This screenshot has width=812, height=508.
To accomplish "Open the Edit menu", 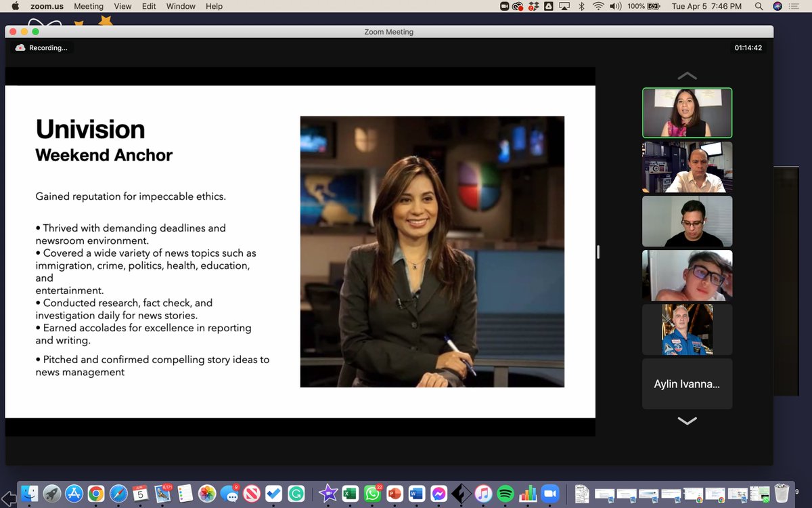I will (149, 6).
